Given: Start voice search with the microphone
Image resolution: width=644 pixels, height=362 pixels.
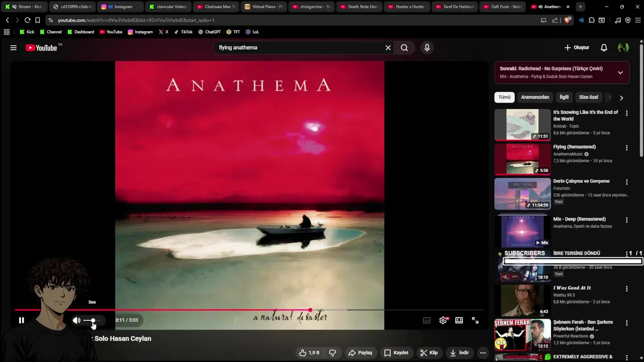Looking at the screenshot, I should [x=427, y=48].
